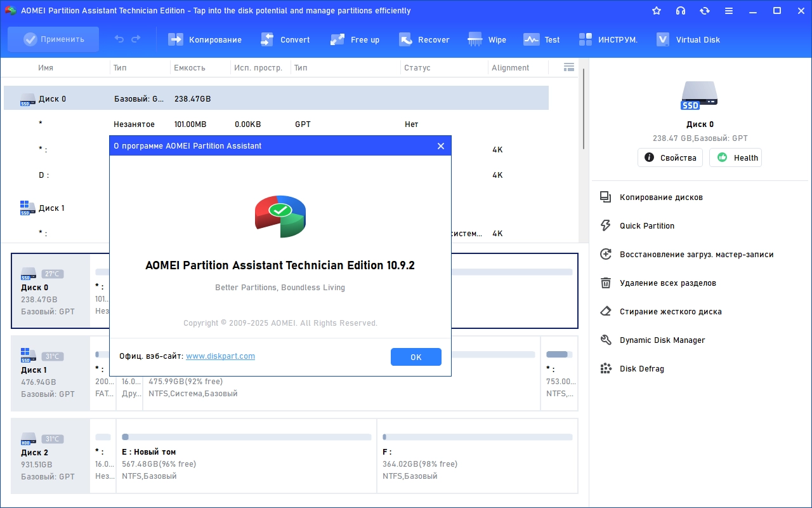
Task: Open Dynamic Disk Manager
Action: [662, 340]
